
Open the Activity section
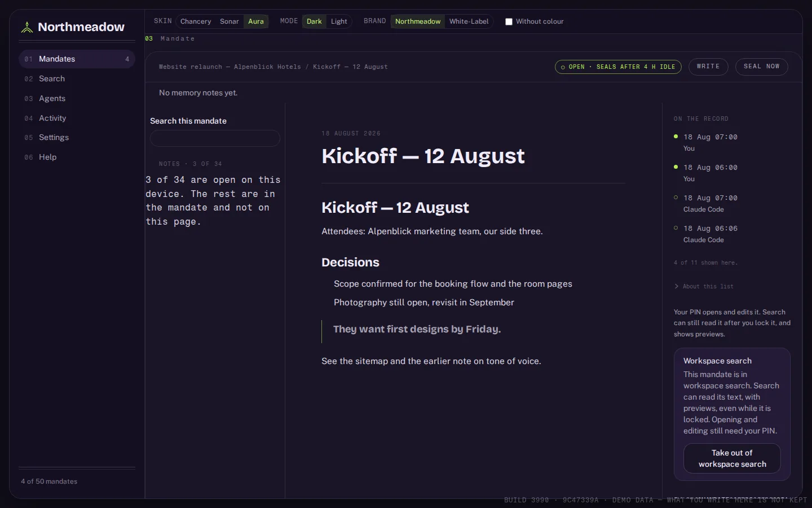click(77, 118)
